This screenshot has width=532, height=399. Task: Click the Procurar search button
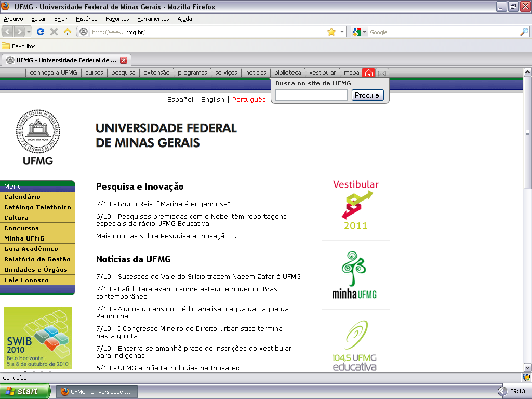click(368, 95)
